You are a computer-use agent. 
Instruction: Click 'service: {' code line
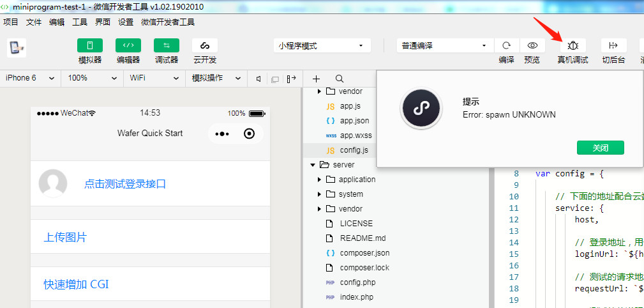(x=579, y=208)
